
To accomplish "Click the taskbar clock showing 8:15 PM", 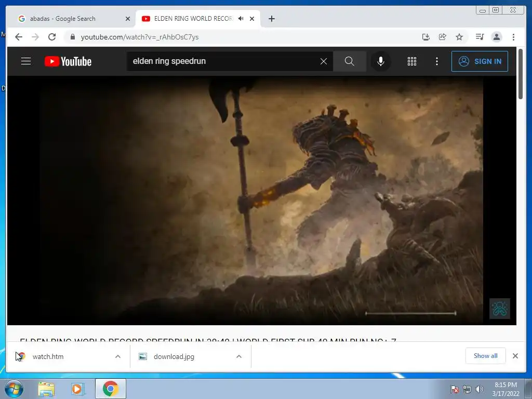I will pos(506,389).
